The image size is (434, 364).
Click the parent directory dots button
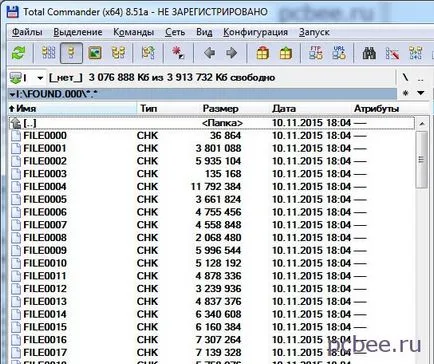tap(421, 79)
